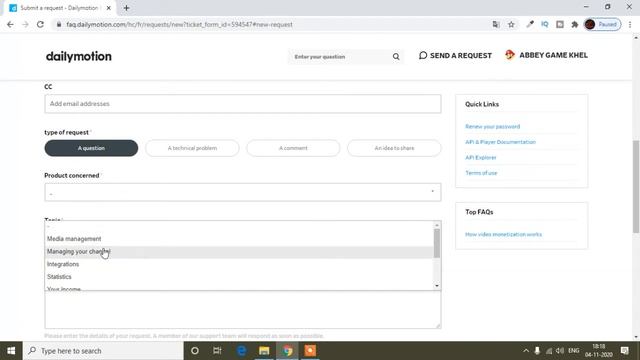Click the padlock site info icon
The height and width of the screenshot is (360, 640).
pos(59,24)
